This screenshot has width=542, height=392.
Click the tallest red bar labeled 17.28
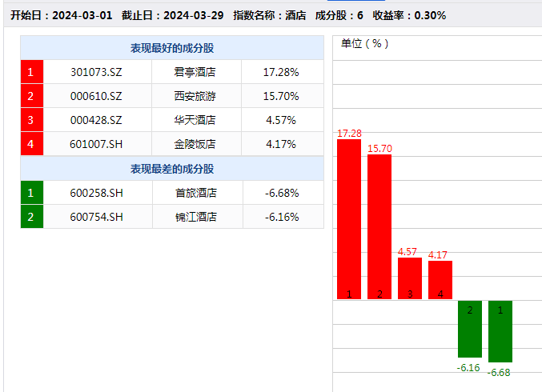[349, 218]
